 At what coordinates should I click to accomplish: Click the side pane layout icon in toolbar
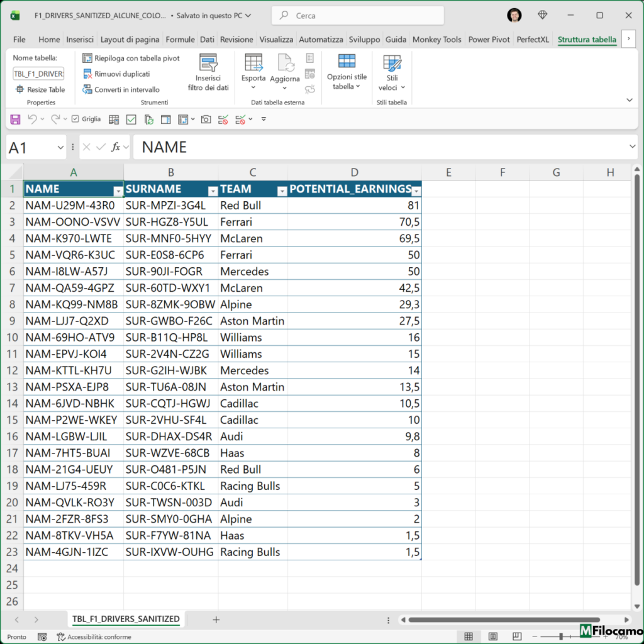click(166, 119)
